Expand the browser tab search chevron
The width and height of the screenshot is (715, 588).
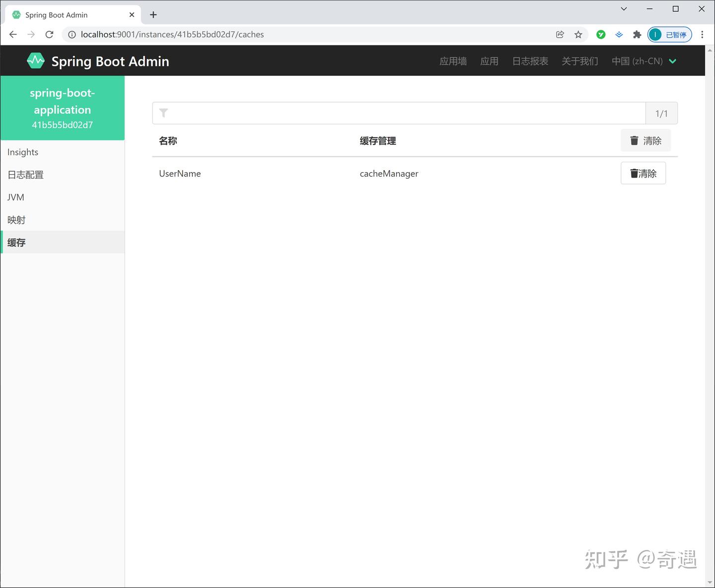(623, 8)
